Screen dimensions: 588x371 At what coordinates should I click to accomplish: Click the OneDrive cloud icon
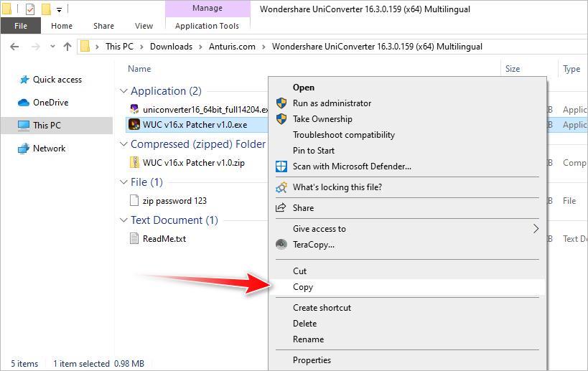point(24,103)
